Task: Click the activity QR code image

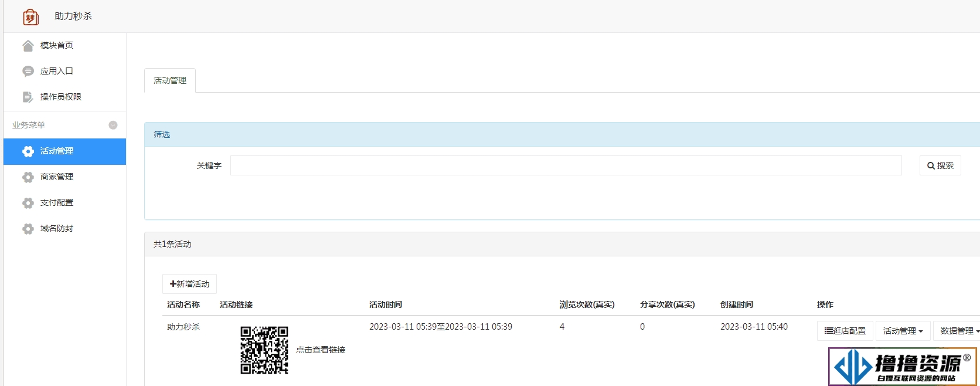Action: point(264,350)
